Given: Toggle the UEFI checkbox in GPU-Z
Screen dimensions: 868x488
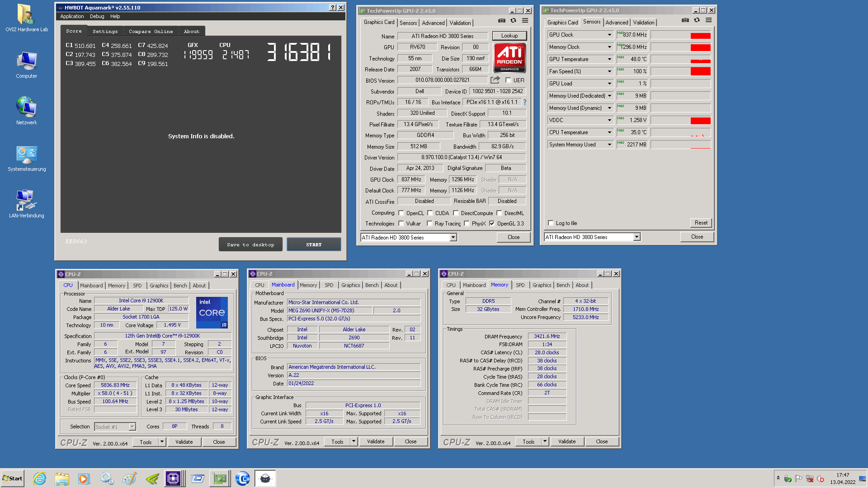Looking at the screenshot, I should point(508,80).
